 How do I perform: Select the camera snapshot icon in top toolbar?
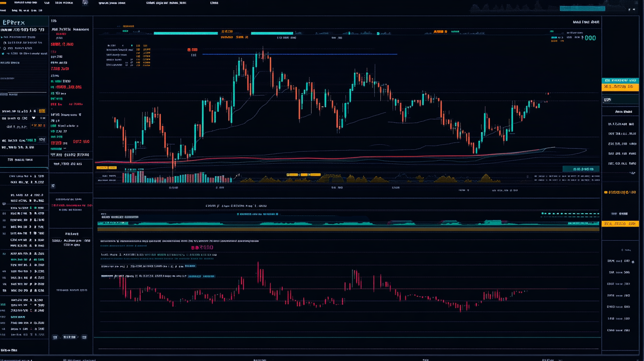(85, 3)
